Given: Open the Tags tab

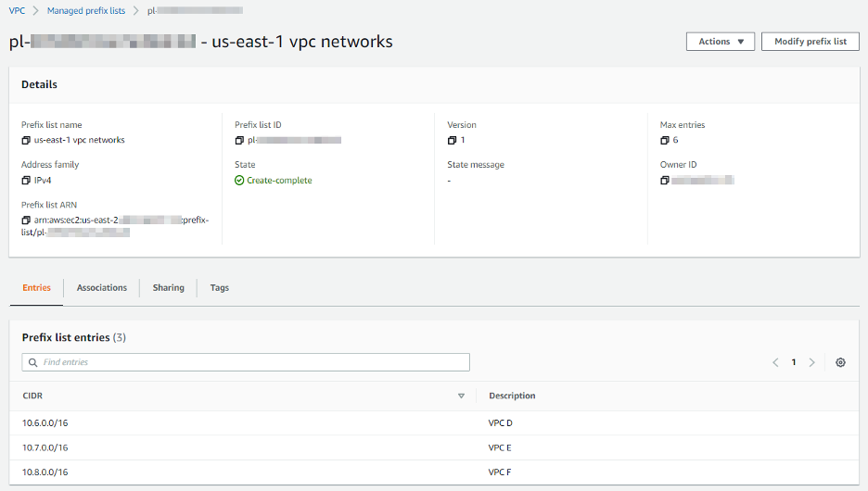Looking at the screenshot, I should 219,288.
